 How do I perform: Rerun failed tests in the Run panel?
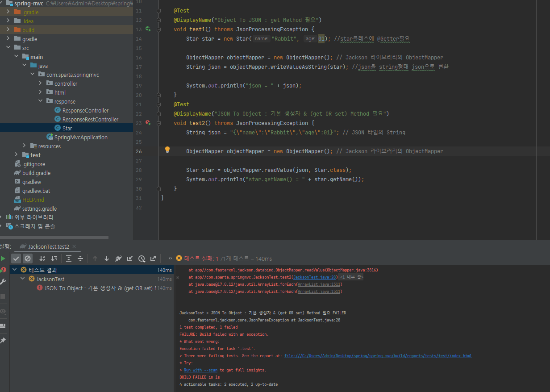(x=3, y=270)
